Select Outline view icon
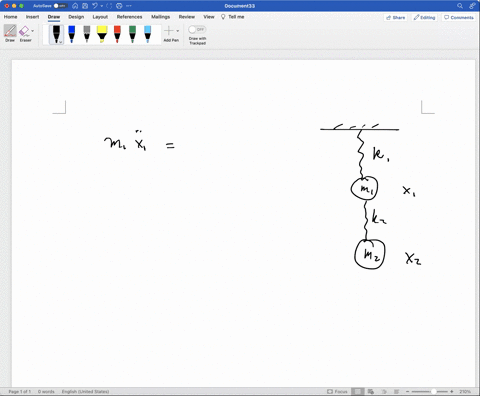This screenshot has height=396, width=480. [x=384, y=391]
